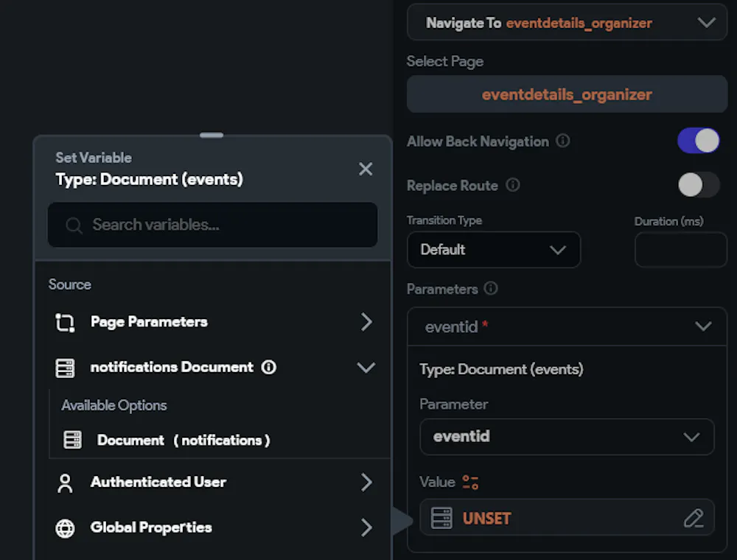The width and height of the screenshot is (737, 560).
Task: Expand Page Parameters chevron arrow
Action: click(366, 322)
